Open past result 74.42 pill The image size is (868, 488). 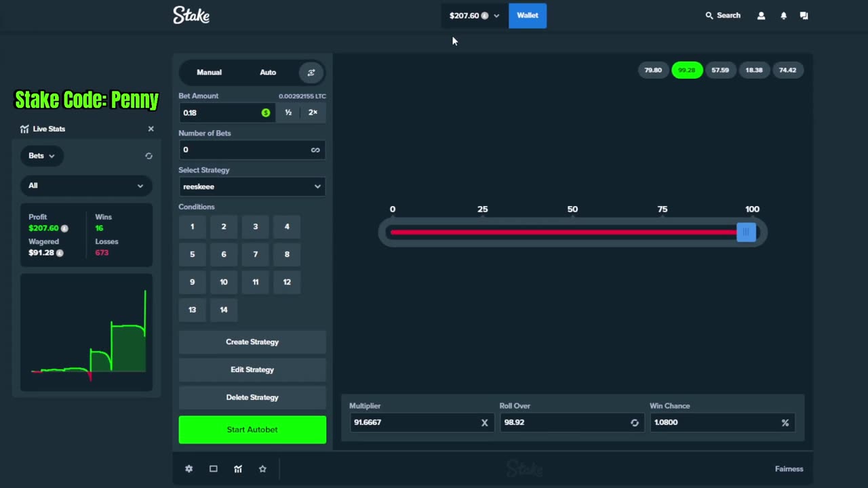pos(787,70)
